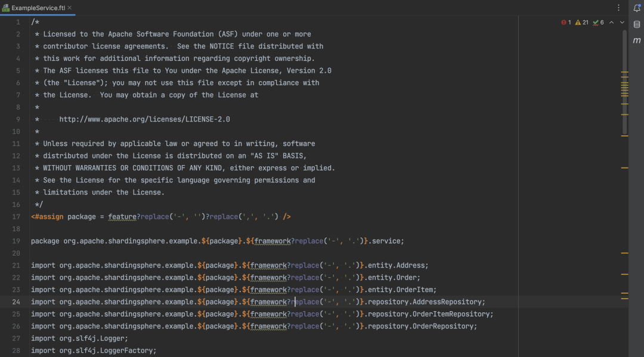The image size is (644, 357).
Task: Click 'import org.slf4j.LoggerFactory;' line
Action: (x=94, y=351)
